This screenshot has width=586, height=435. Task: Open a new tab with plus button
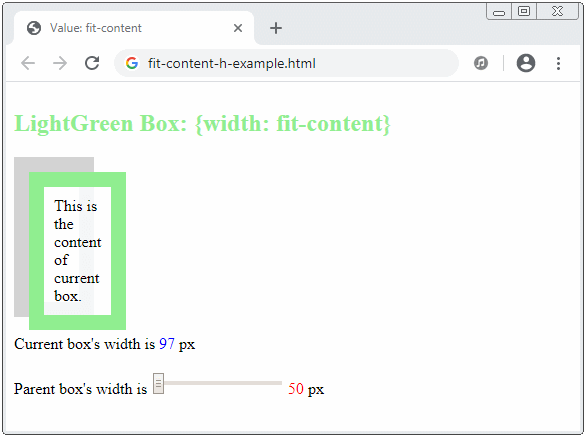(x=276, y=28)
